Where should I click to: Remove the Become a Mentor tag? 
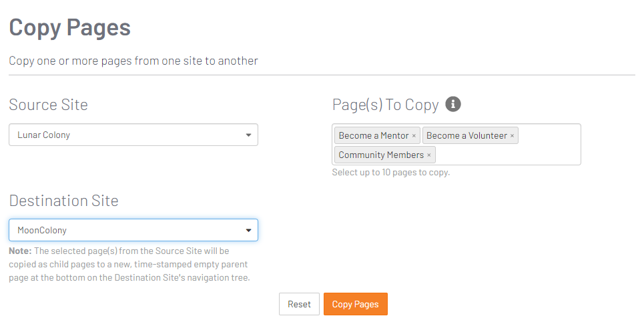click(x=414, y=136)
